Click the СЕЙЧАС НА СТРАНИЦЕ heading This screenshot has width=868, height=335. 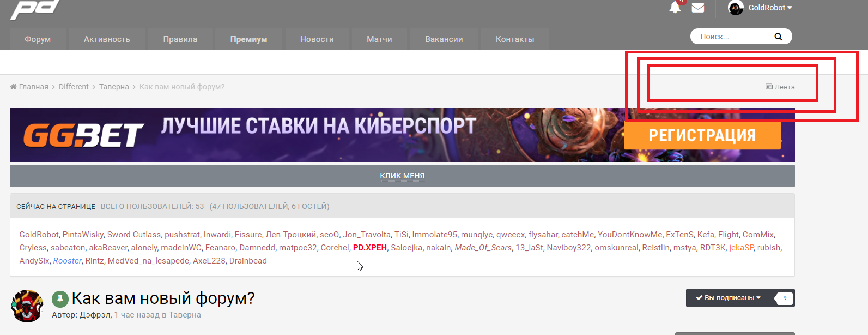pos(56,207)
